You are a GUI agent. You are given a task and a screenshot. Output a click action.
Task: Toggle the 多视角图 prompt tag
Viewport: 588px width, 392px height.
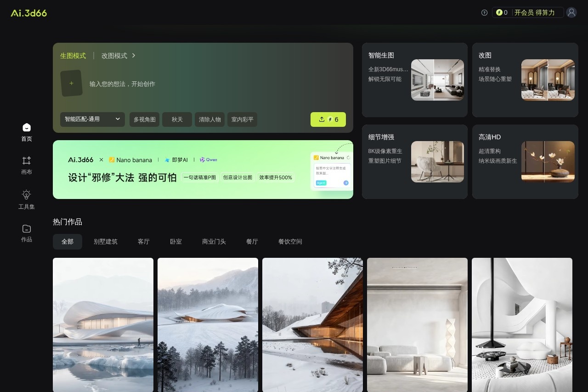tap(144, 119)
